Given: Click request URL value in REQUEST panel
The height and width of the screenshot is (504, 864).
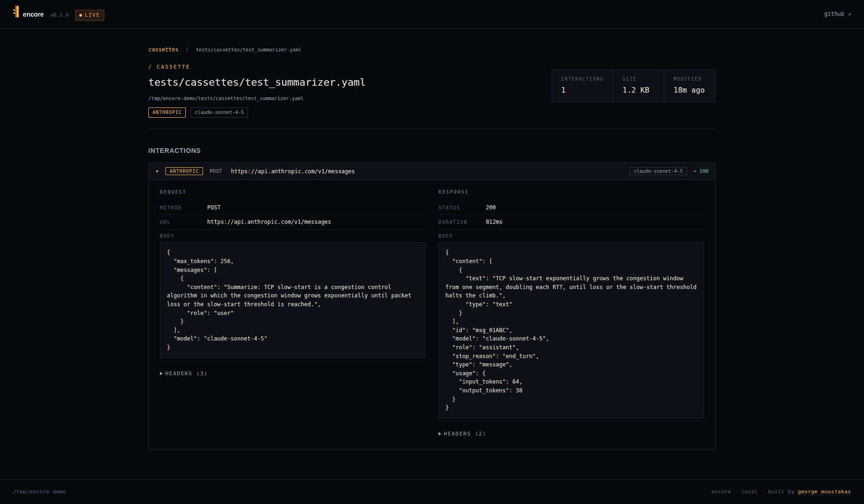Looking at the screenshot, I should [269, 222].
